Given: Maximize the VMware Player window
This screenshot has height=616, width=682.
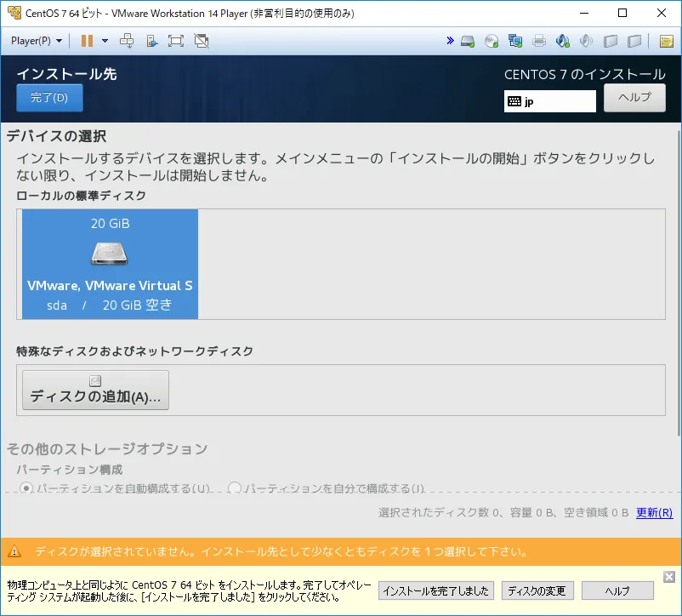Looking at the screenshot, I should [622, 13].
